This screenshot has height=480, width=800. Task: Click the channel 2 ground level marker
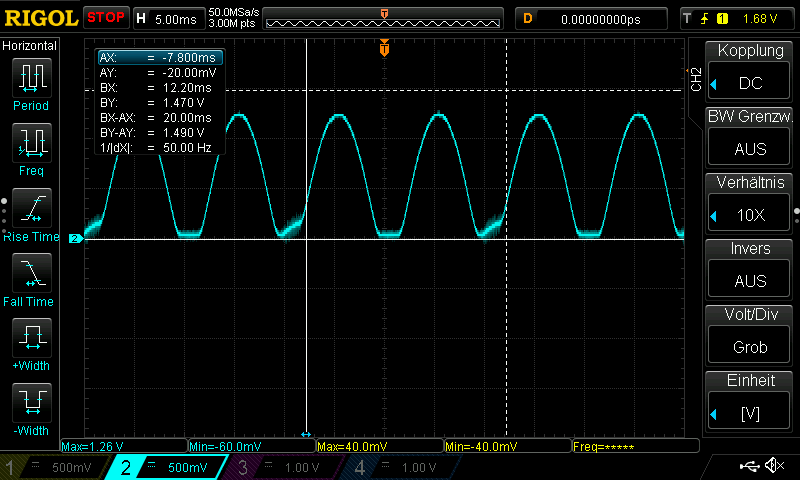coord(76,238)
